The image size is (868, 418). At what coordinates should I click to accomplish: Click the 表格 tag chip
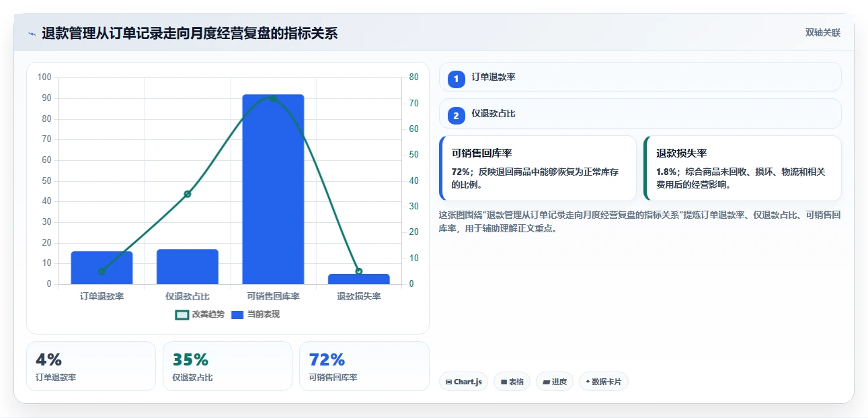click(x=512, y=382)
